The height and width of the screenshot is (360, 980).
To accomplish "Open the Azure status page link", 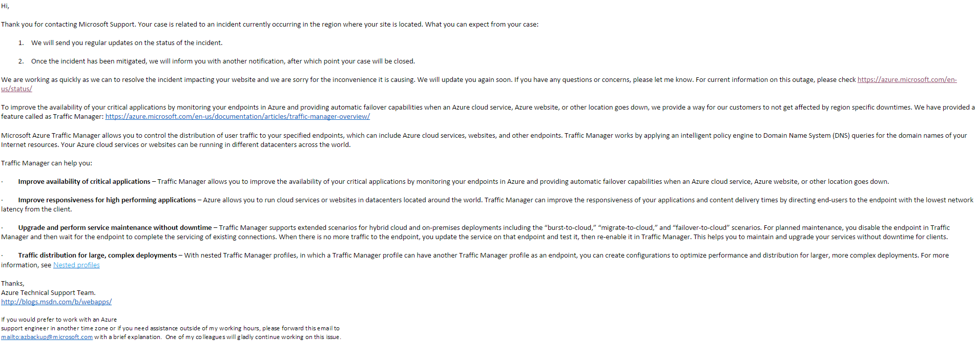I will (907, 80).
